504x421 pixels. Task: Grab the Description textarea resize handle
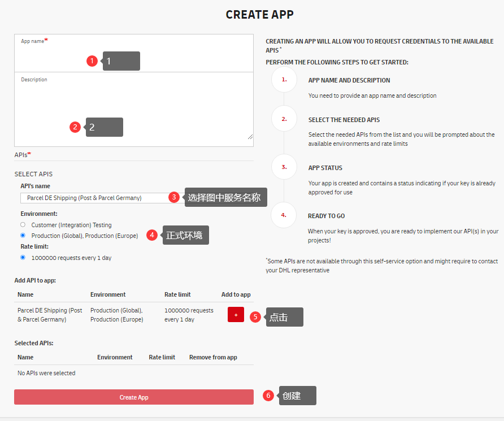click(x=250, y=136)
